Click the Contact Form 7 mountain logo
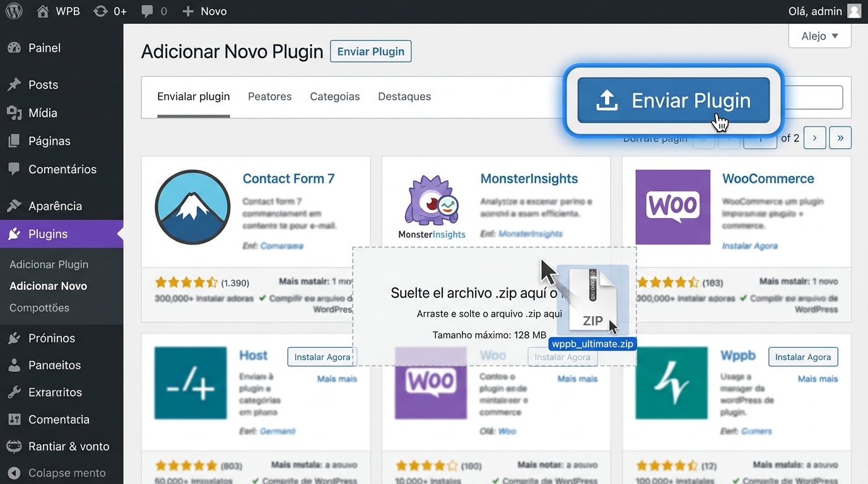The image size is (868, 484). tap(192, 207)
